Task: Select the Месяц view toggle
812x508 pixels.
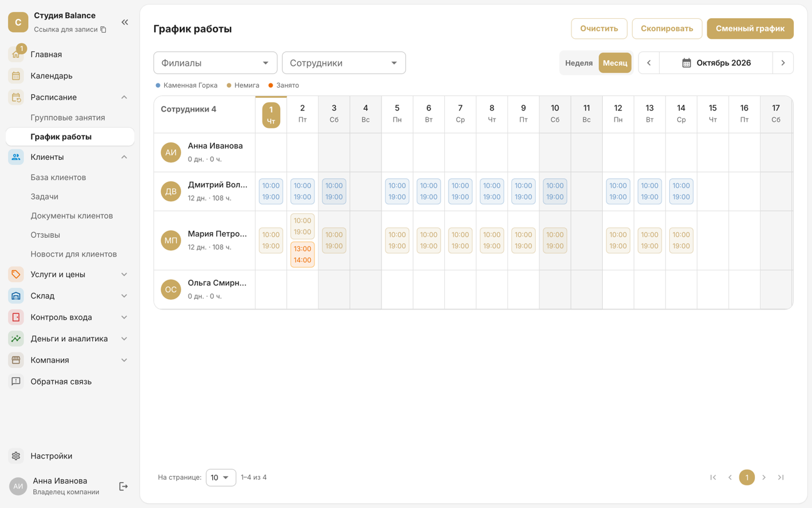Action: (615, 63)
